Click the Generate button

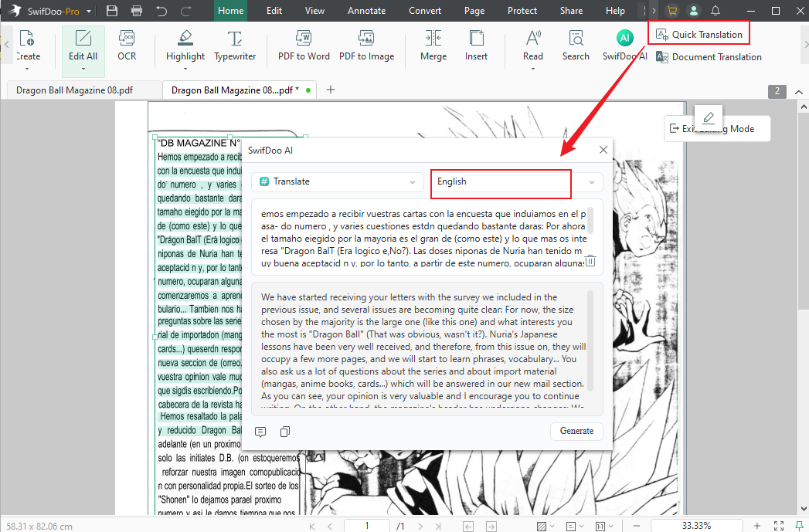pos(576,432)
